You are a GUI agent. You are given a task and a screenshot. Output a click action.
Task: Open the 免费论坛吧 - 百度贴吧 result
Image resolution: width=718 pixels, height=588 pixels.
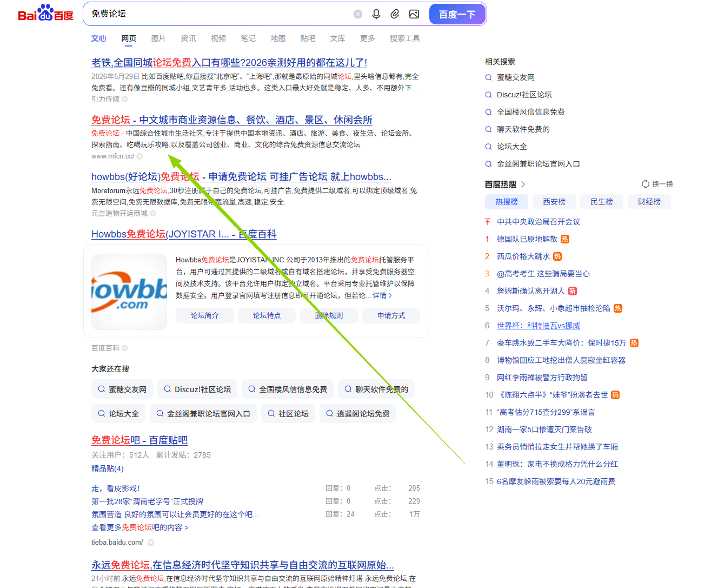tap(139, 440)
